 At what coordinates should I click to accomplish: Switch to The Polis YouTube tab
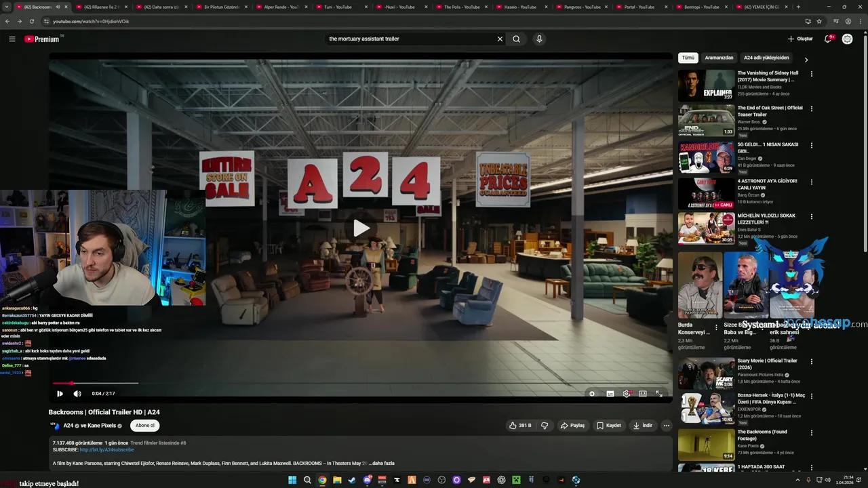pyautogui.click(x=461, y=7)
